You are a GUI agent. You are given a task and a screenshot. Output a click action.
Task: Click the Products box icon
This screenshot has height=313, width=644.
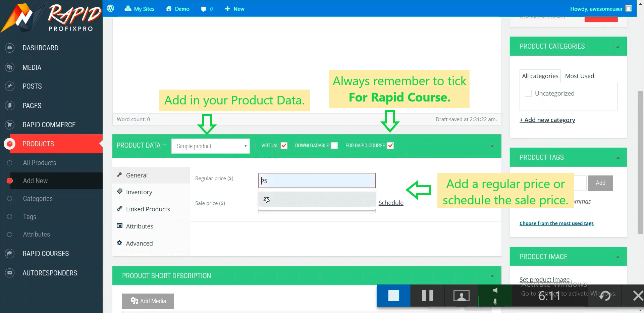[x=10, y=144]
